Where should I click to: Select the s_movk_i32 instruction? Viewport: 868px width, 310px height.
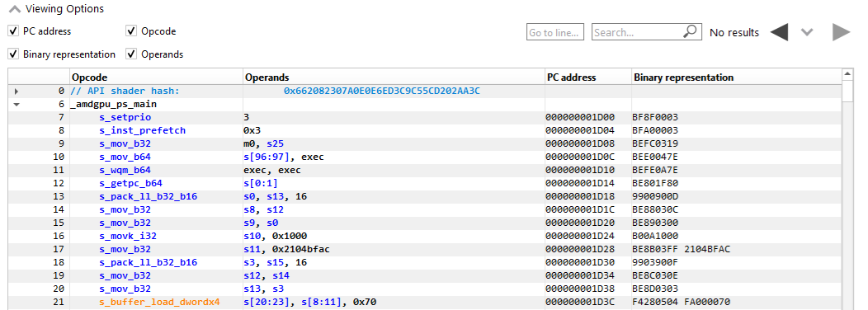128,236
